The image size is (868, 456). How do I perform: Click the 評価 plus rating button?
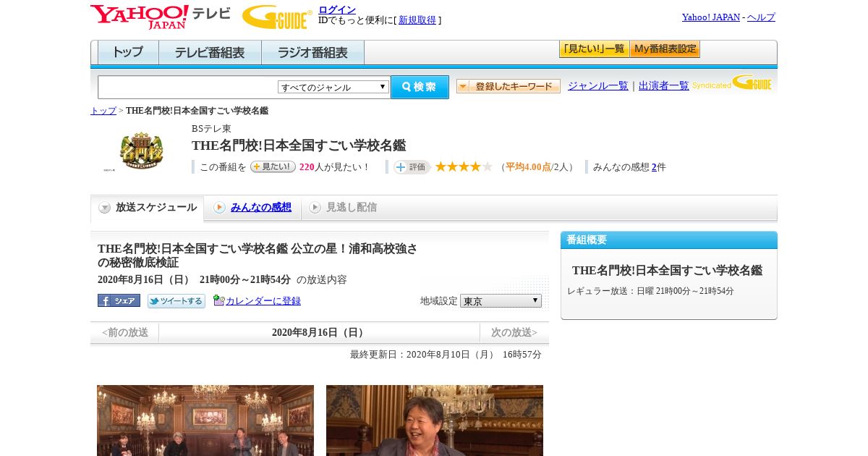point(412,167)
